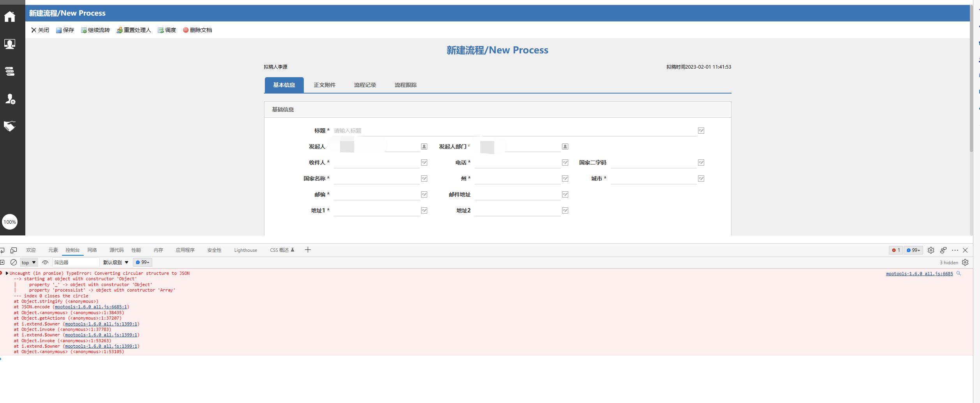Click the edit icon beside 邮件地址 field
This screenshot has height=403, width=980.
click(x=565, y=194)
